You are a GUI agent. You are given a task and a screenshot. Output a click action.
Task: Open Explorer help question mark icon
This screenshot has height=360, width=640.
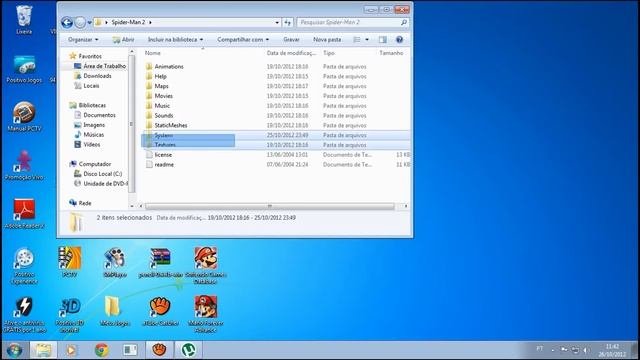tap(399, 40)
